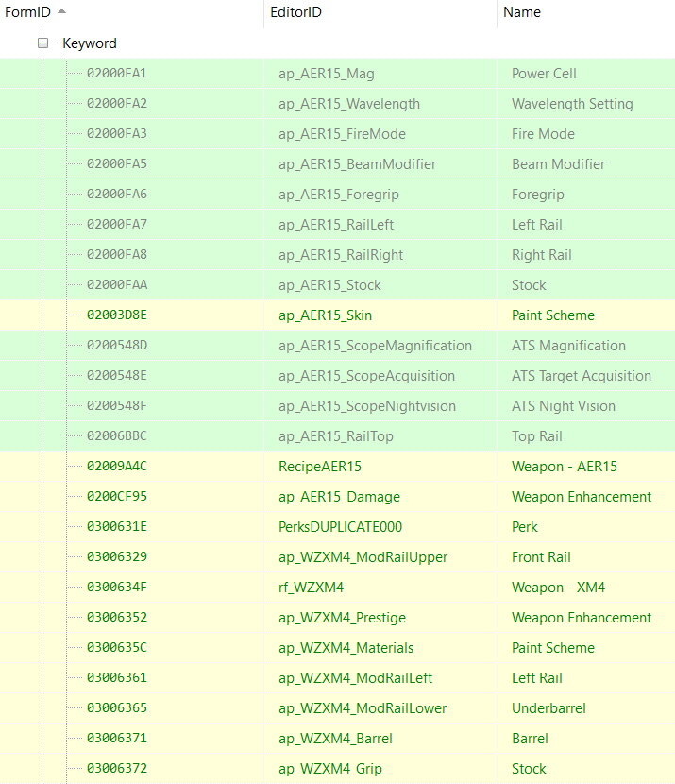Sort by the FormID column header
675x784 pixels.
coord(132,12)
